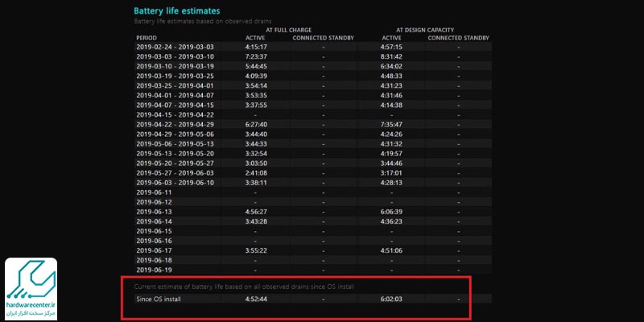644x322 pixels.
Task: Select the period "2019-03-19 - 2019-03-25"
Action: pos(175,76)
